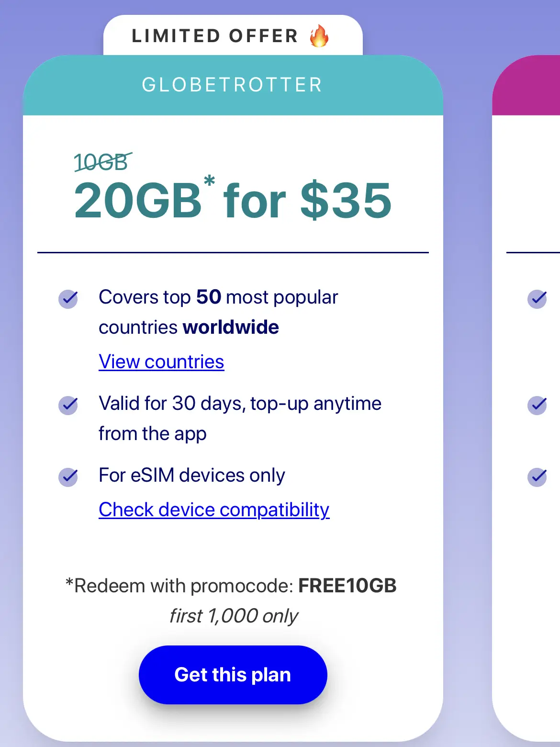560x747 pixels.
Task: Click the 20GB for $35 price heading
Action: [233, 200]
